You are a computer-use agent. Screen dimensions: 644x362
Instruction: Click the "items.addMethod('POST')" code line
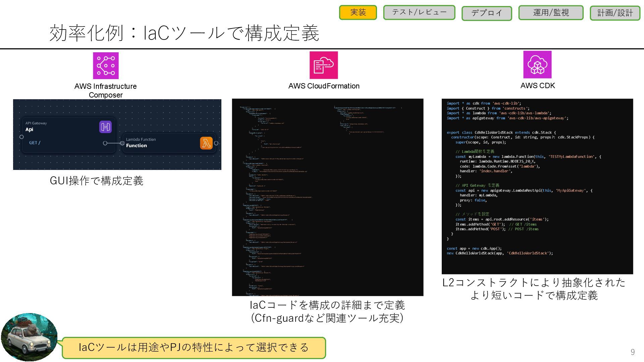point(497,229)
